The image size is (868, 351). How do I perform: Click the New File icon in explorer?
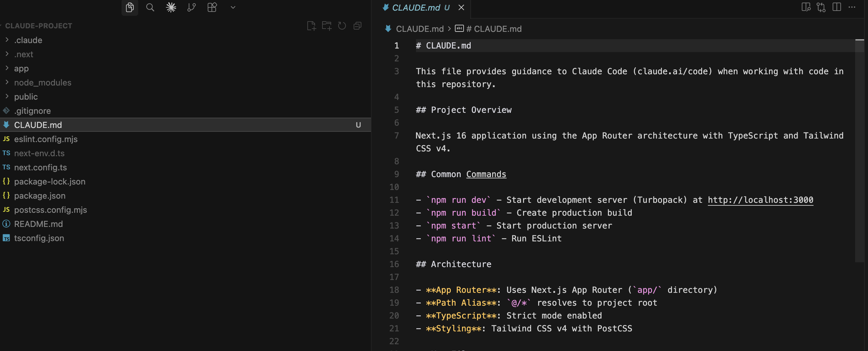[311, 26]
